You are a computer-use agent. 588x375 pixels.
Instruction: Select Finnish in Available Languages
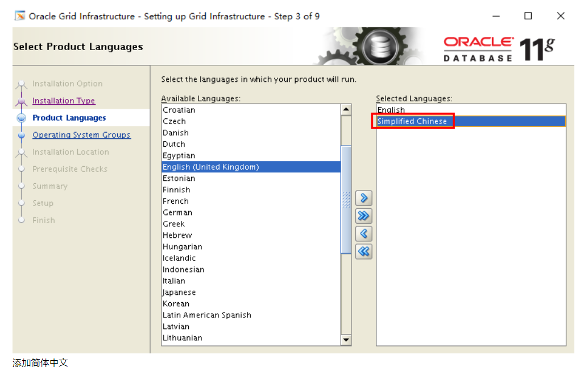[251, 189]
